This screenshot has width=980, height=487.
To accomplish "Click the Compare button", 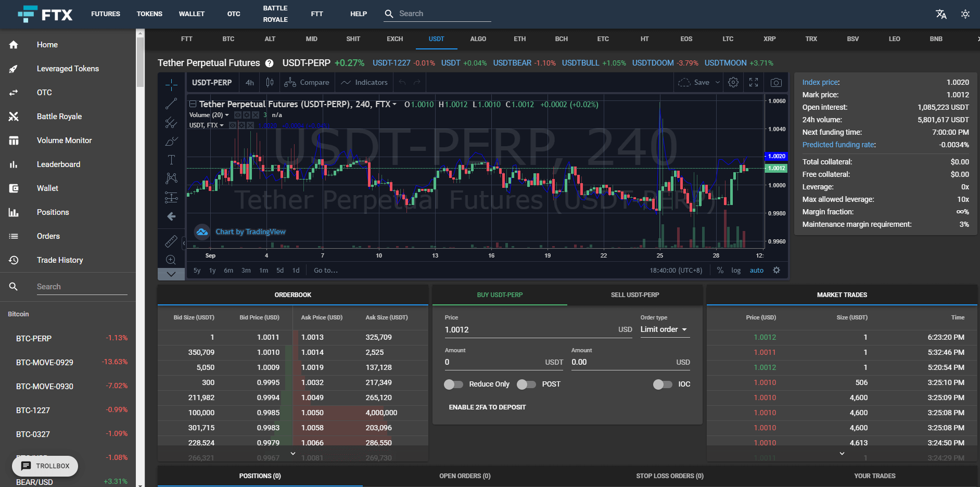I will [307, 82].
